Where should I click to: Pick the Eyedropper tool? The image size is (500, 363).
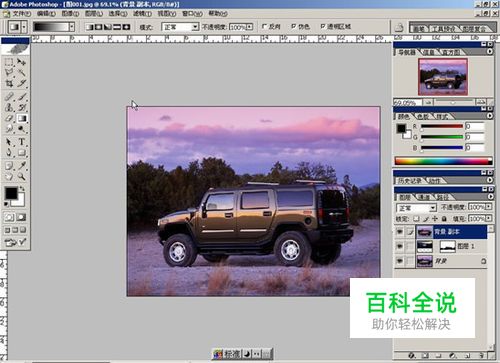pyautogui.click(x=22, y=165)
